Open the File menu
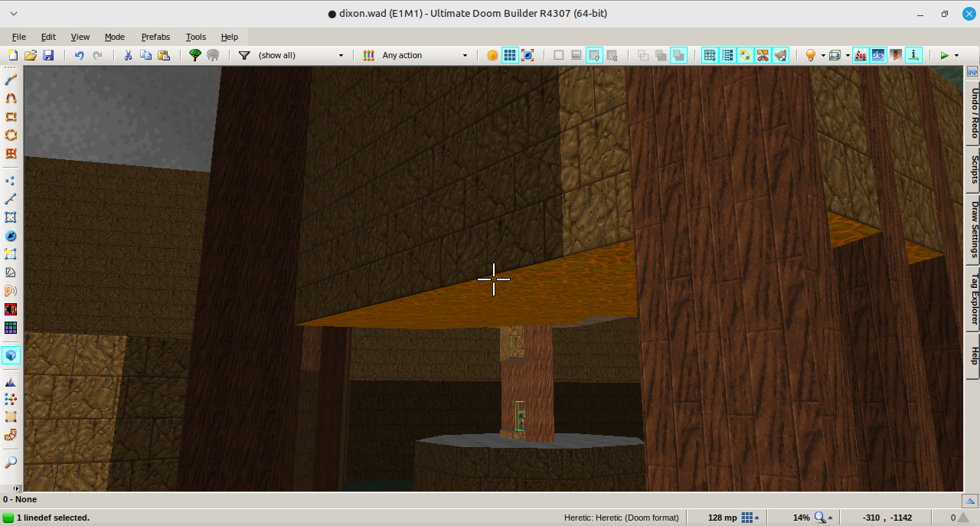Image resolution: width=980 pixels, height=526 pixels. [19, 37]
